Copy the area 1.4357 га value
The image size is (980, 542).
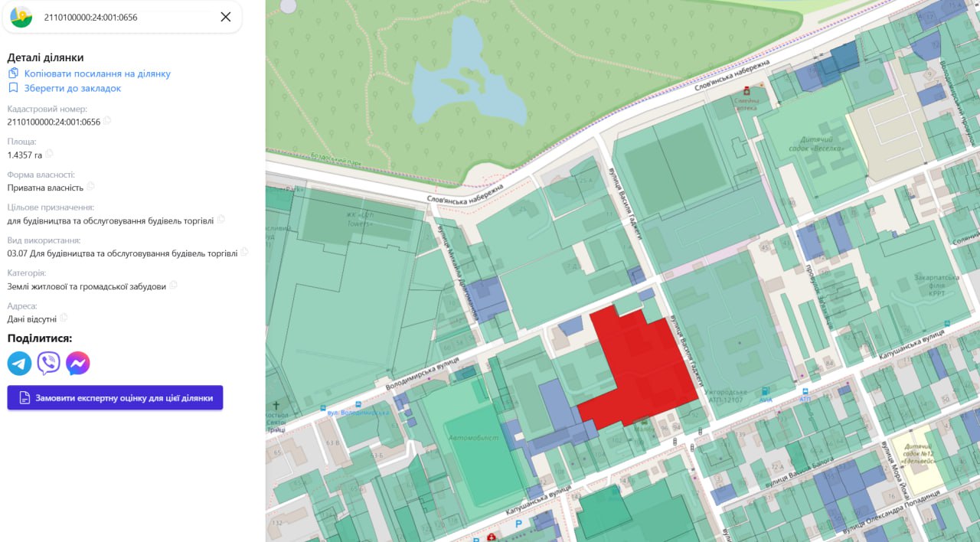pos(49,154)
